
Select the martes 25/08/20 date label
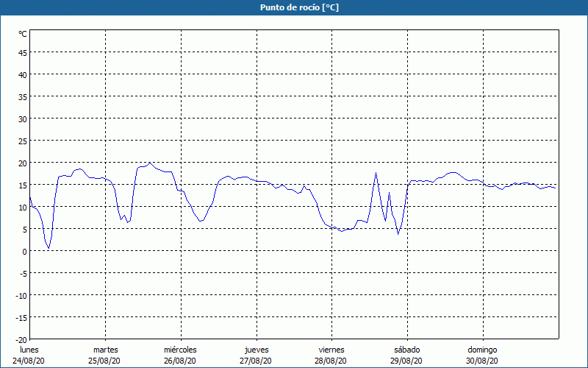[106, 355]
